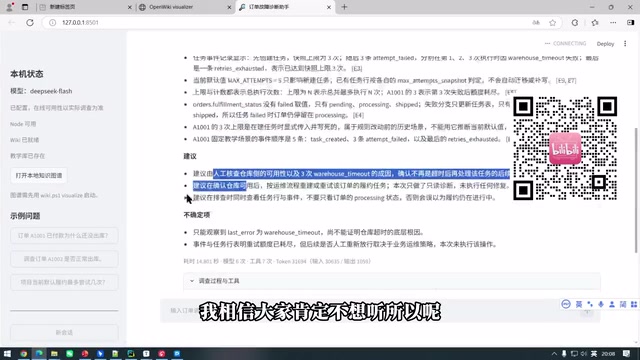Click the 建议 section heading
Viewport: 640px width, 360px height.
tap(190, 156)
